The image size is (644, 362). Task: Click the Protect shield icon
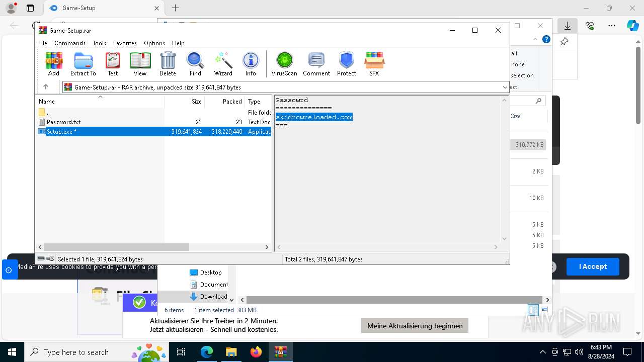tap(347, 64)
